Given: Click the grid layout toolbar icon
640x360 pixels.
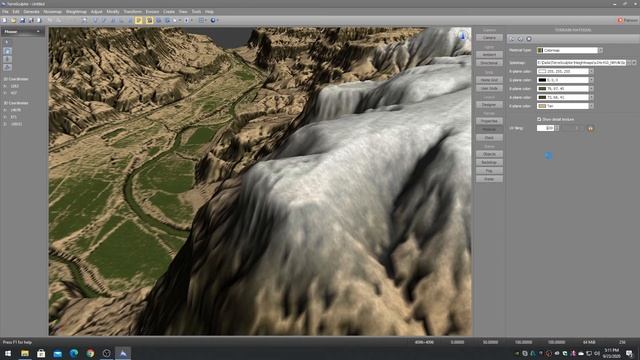Looking at the screenshot, I should (201, 20).
